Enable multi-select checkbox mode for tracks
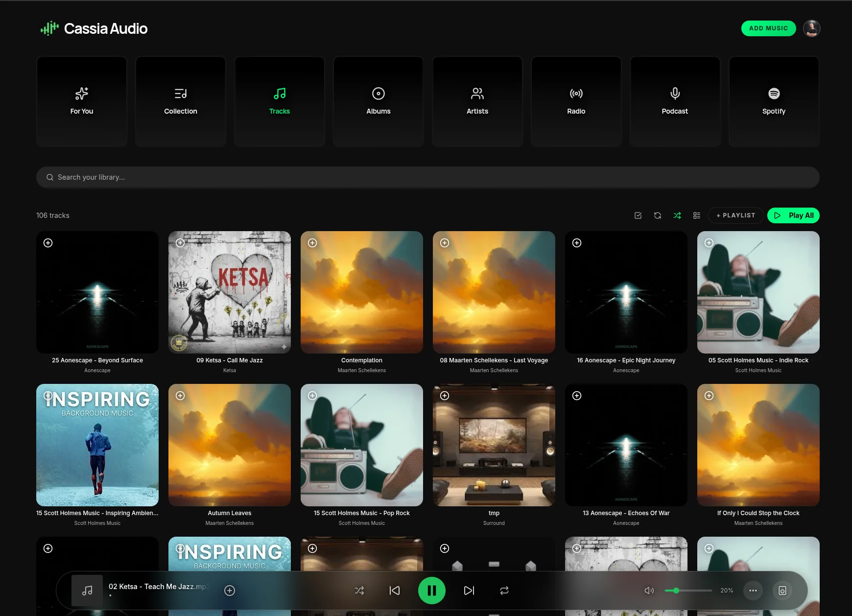The image size is (852, 616). click(638, 215)
